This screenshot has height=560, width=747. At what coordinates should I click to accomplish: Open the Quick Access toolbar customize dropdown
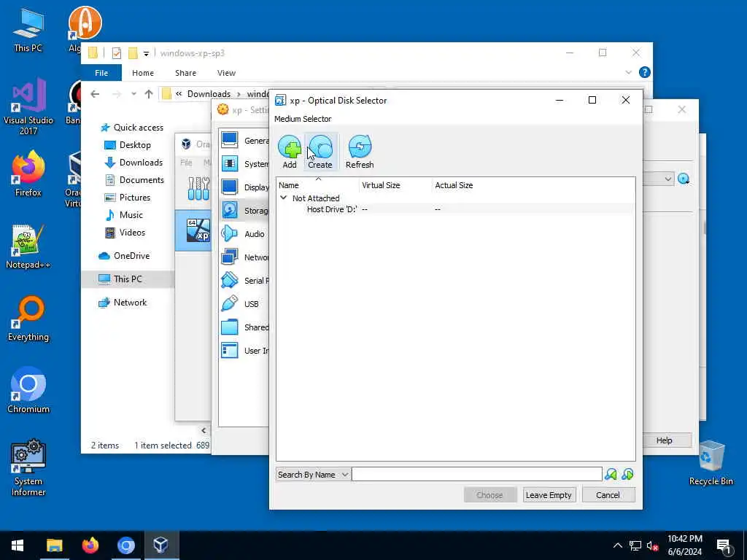pyautogui.click(x=146, y=53)
